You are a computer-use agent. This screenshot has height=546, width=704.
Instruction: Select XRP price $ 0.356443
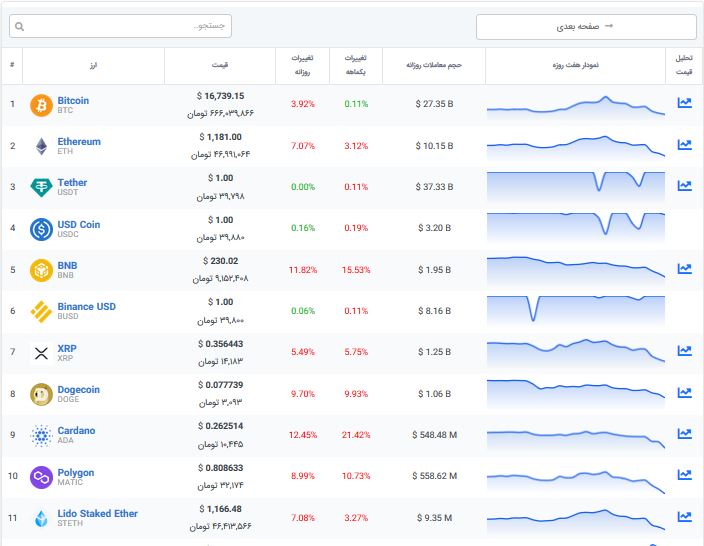click(x=220, y=344)
